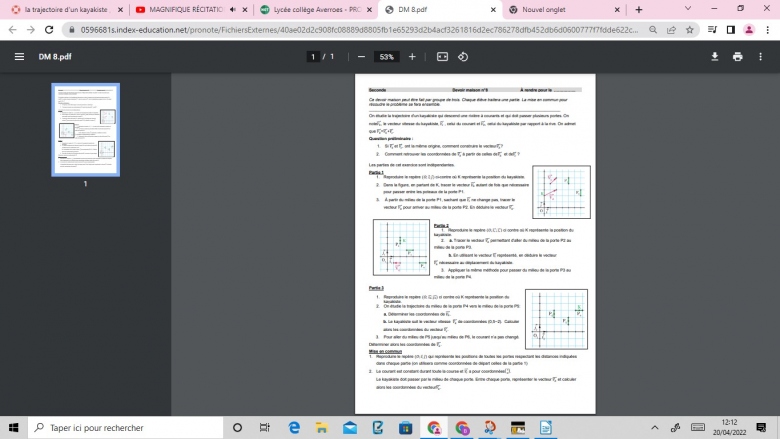Print the PDF document

738,57
